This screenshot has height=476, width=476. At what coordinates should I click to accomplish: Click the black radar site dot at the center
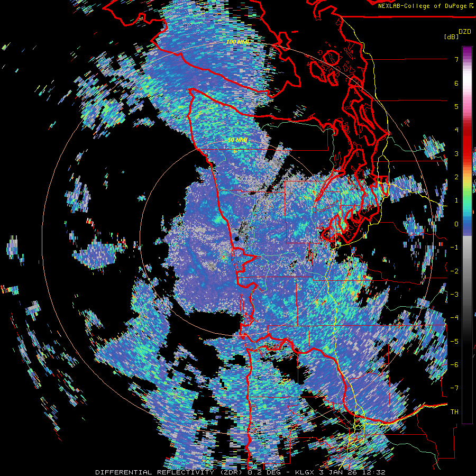pyautogui.click(x=237, y=239)
